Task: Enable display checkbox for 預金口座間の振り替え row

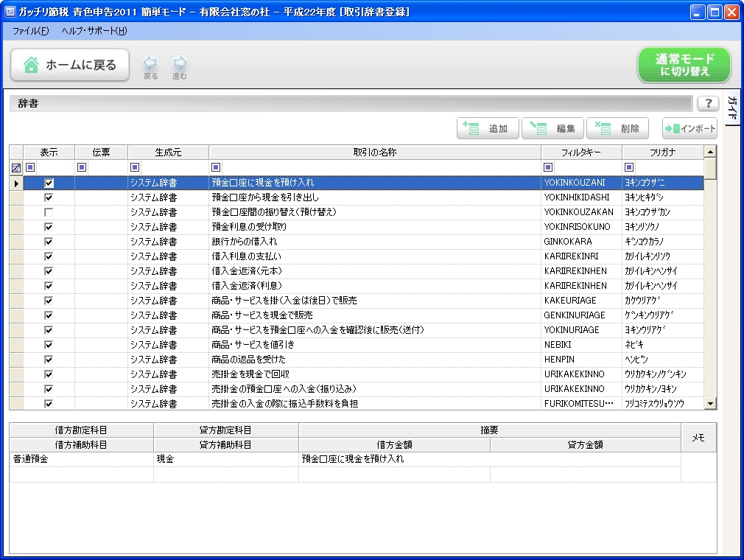Action: tap(48, 211)
